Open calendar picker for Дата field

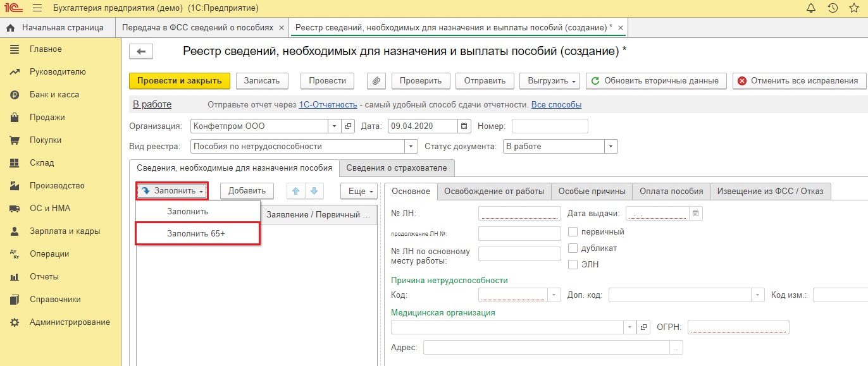coord(464,126)
